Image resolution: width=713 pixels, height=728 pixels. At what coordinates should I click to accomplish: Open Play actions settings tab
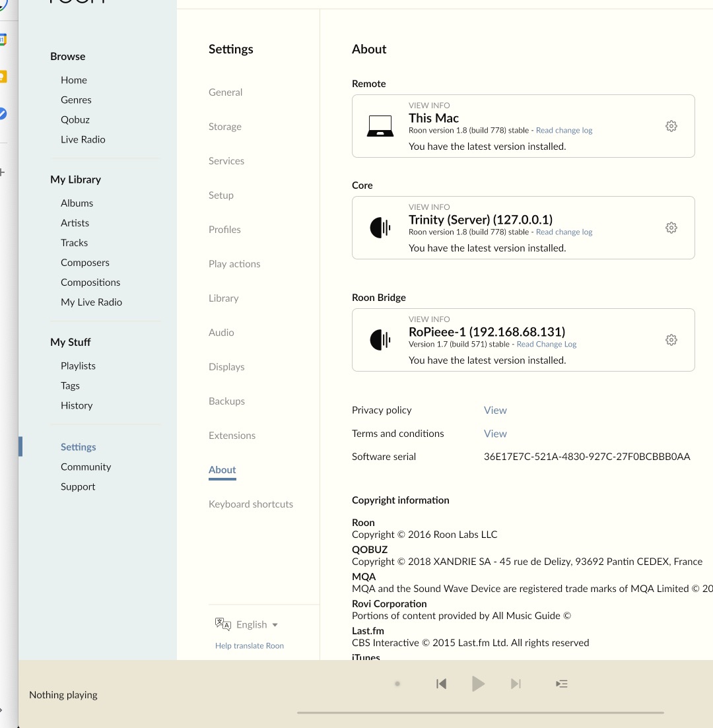[x=234, y=264]
